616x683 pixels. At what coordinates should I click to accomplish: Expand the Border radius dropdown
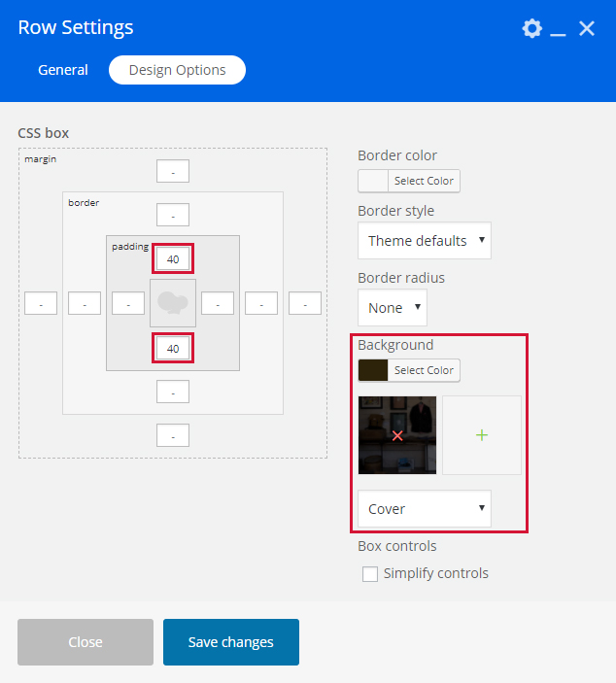pyautogui.click(x=392, y=307)
